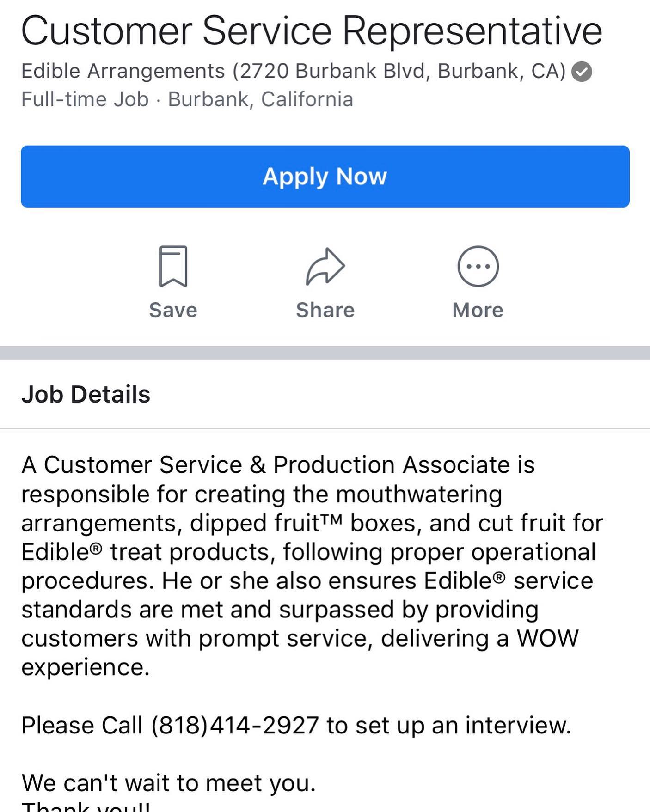Click the cut-off "Thank you!!" line
This screenshot has height=812, width=650.
[x=86, y=806]
